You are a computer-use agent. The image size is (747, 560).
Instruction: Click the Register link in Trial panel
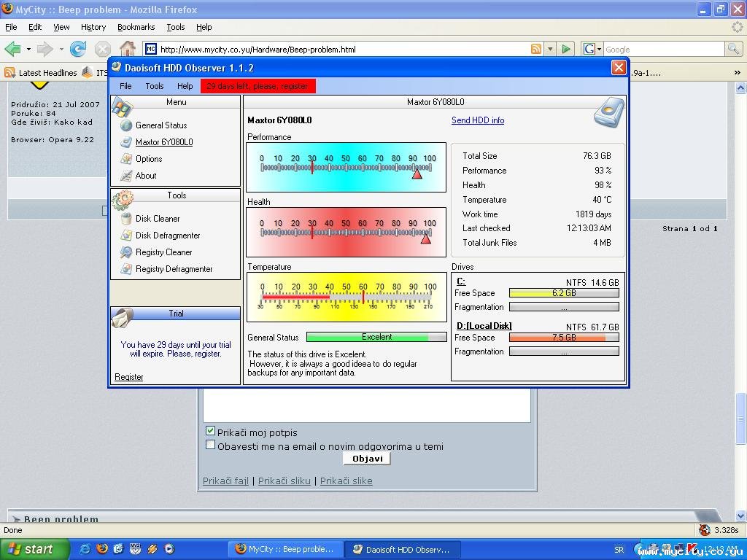point(128,377)
